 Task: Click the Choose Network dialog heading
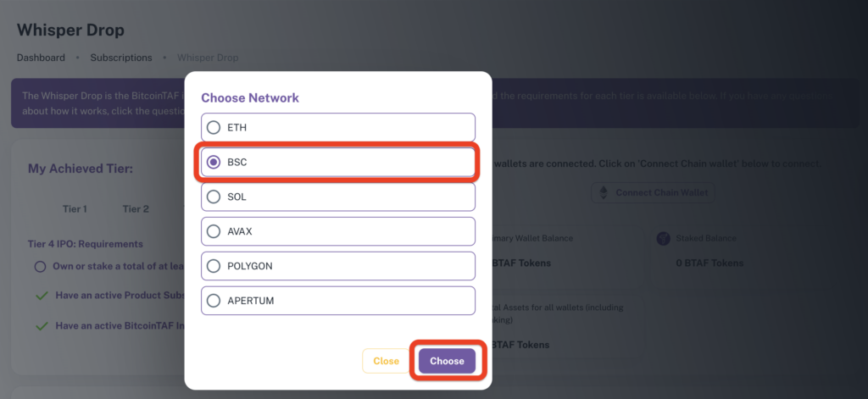click(x=250, y=98)
